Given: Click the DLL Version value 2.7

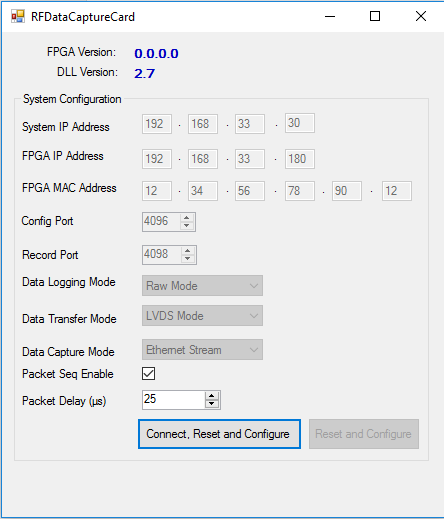Looking at the screenshot, I should point(145,74).
